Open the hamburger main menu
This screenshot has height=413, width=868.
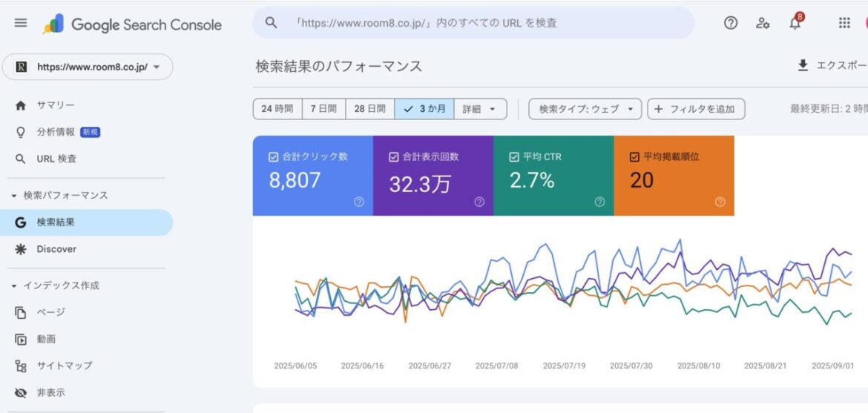click(x=21, y=23)
